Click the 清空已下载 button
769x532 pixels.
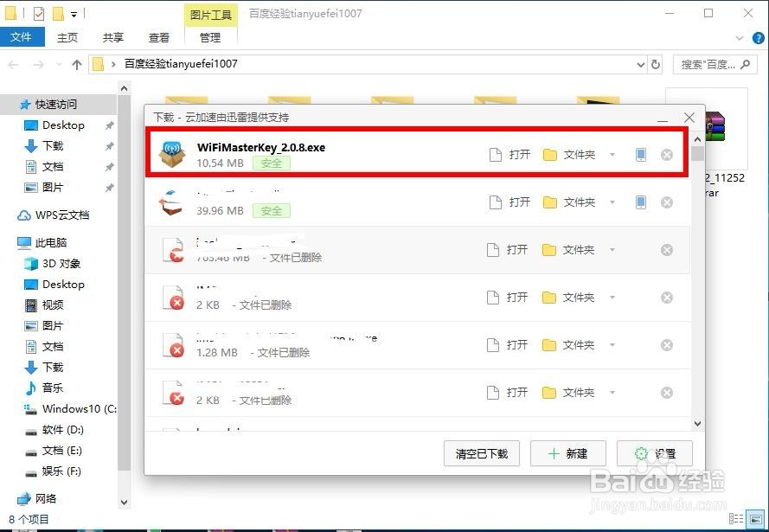coord(481,453)
